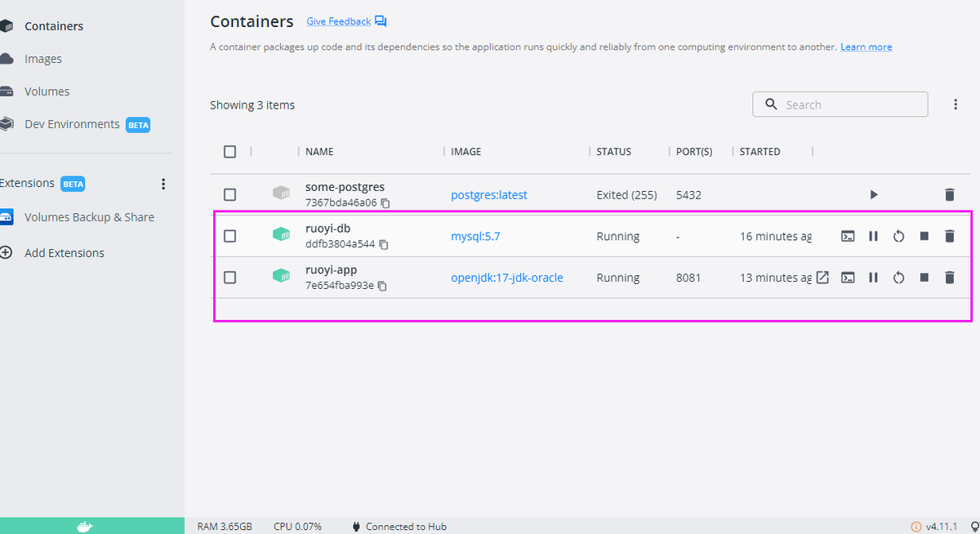The width and height of the screenshot is (980, 534).
Task: Click the Extensions heading in sidebar
Action: [27, 183]
